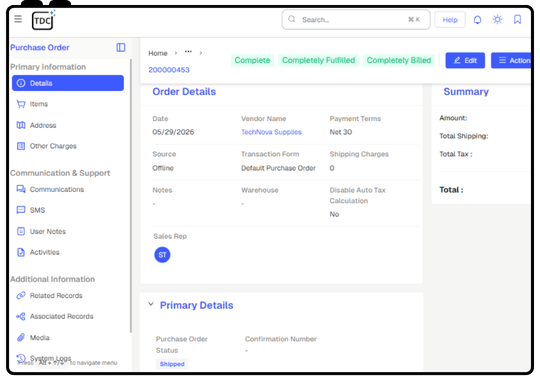Click the sidebar vertical scrollbar
Image resolution: width=540 pixels, height=384 pixels.
131,196
